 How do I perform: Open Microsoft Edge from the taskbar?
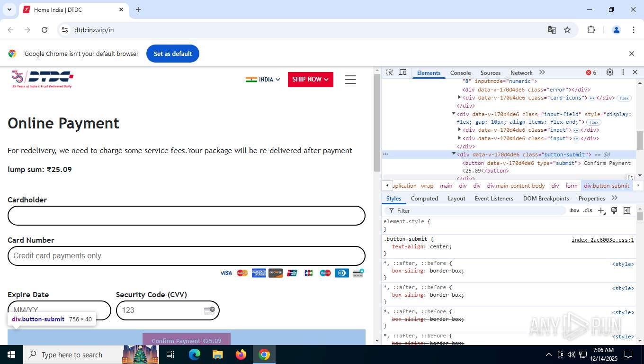195,355
